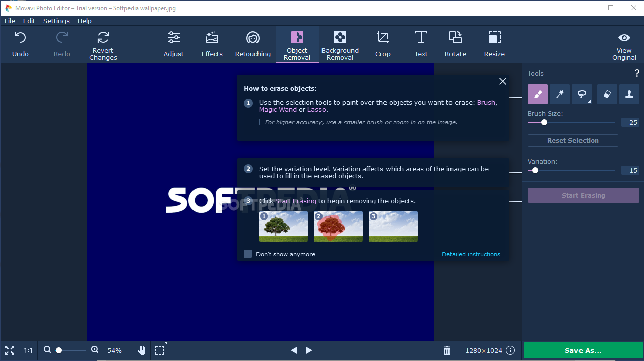Select the selection Eraser tool
Screen dimensions: 644x361
point(607,94)
